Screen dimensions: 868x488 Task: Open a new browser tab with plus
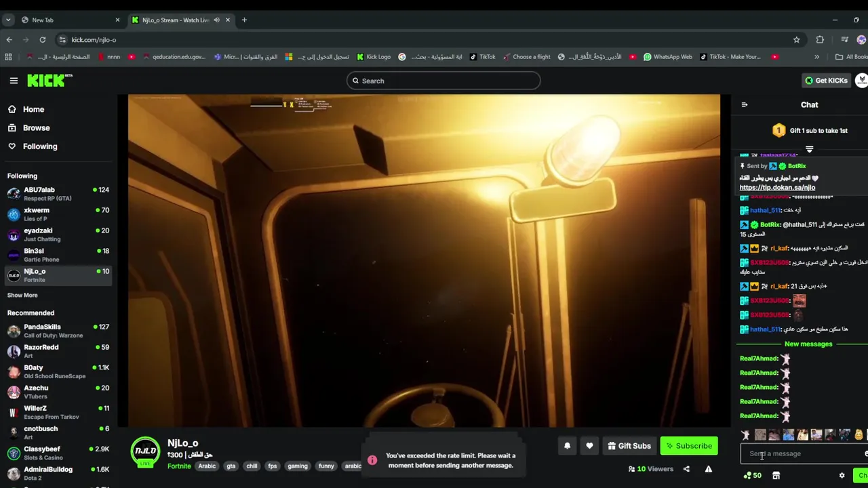(x=244, y=20)
